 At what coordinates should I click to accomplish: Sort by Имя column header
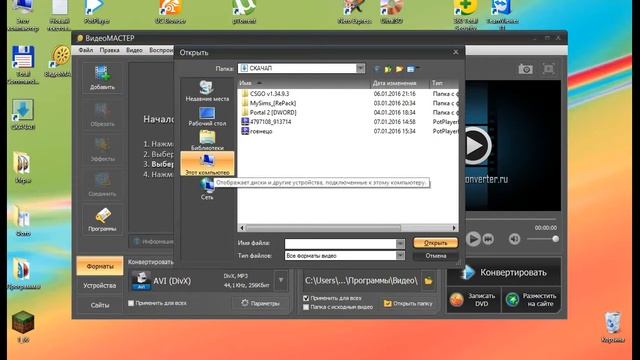pyautogui.click(x=304, y=83)
